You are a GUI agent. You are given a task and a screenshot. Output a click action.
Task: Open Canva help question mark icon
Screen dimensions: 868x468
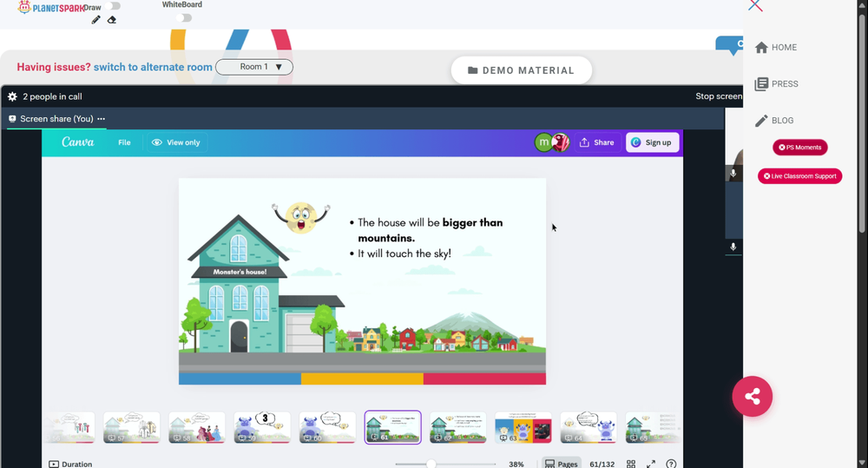pyautogui.click(x=671, y=464)
